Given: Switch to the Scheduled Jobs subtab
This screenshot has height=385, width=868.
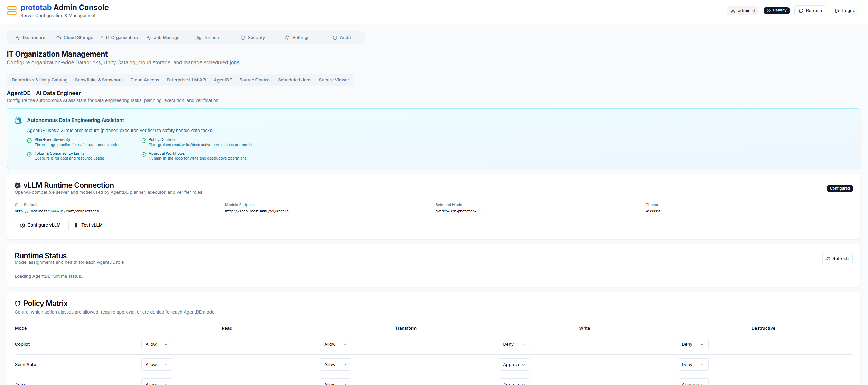Looking at the screenshot, I should [295, 80].
